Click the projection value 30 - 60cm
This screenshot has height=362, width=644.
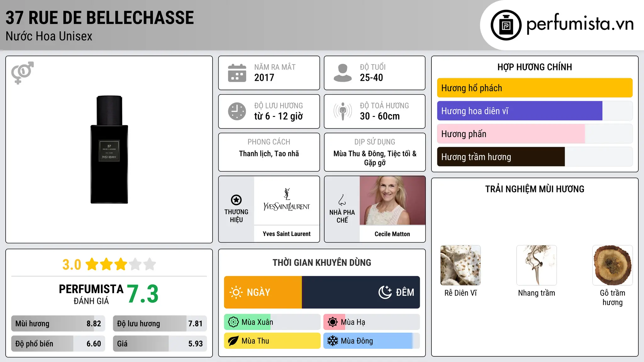380,116
